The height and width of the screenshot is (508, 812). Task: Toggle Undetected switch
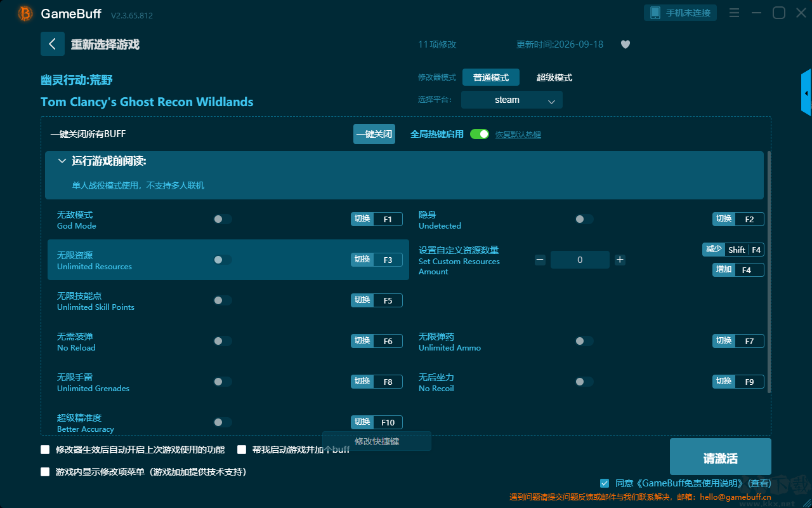[x=584, y=219]
